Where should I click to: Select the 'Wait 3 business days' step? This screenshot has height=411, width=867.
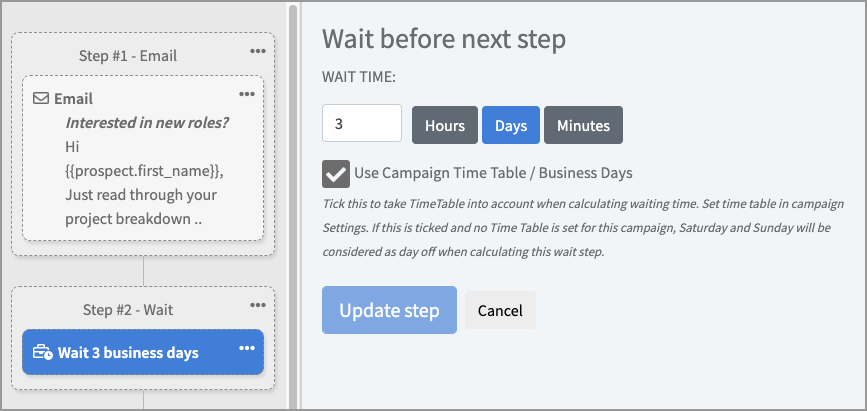128,352
